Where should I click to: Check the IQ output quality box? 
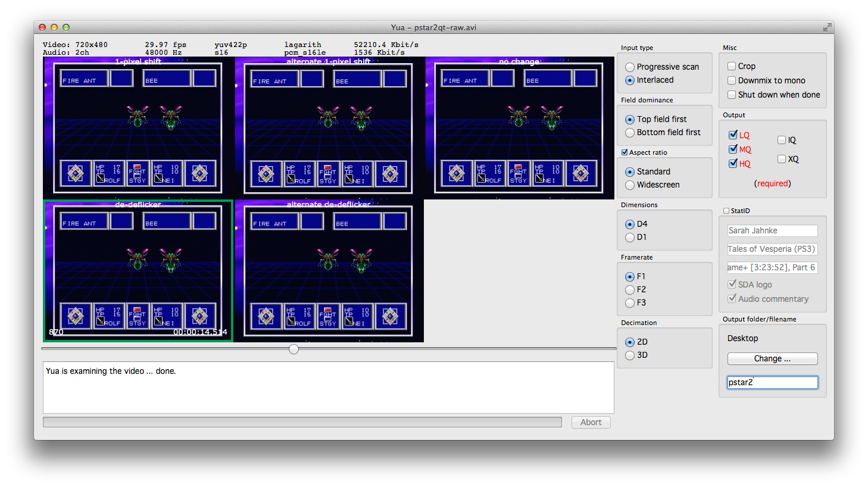782,140
